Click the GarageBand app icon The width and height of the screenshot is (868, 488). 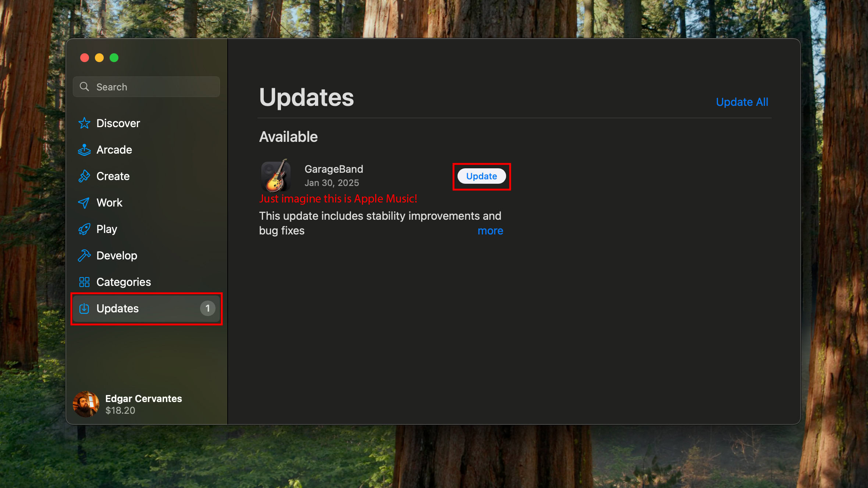point(277,175)
